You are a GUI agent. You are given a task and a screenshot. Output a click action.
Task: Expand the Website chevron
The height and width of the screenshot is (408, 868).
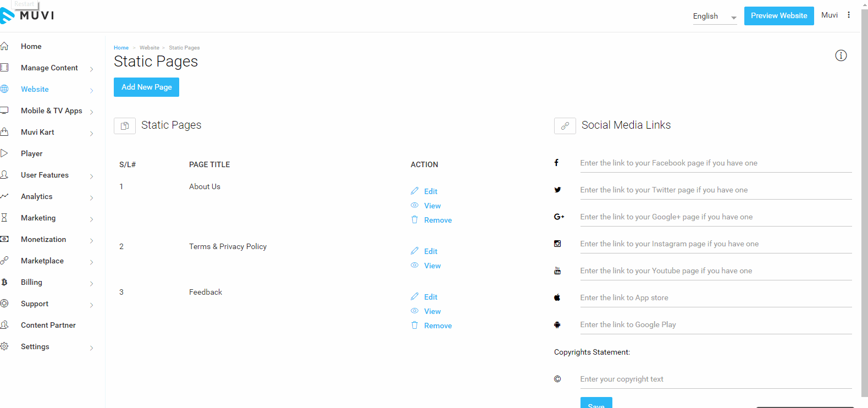coord(91,90)
